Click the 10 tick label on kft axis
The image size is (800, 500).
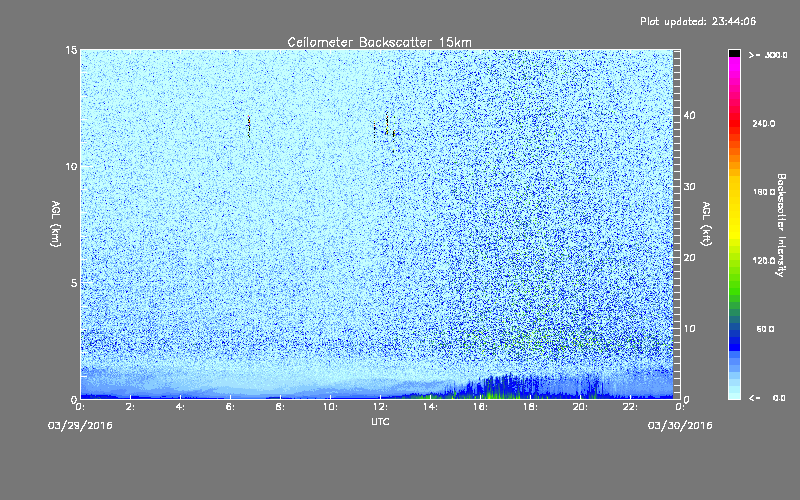pos(689,329)
